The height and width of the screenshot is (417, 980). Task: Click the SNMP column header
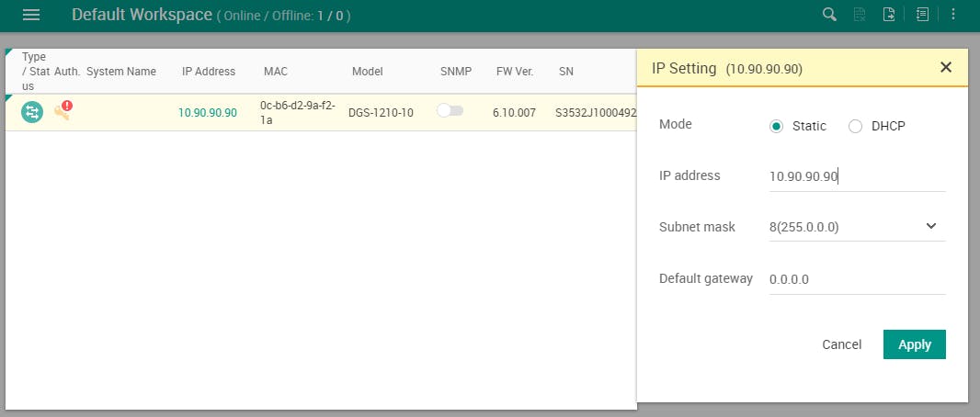pos(456,71)
